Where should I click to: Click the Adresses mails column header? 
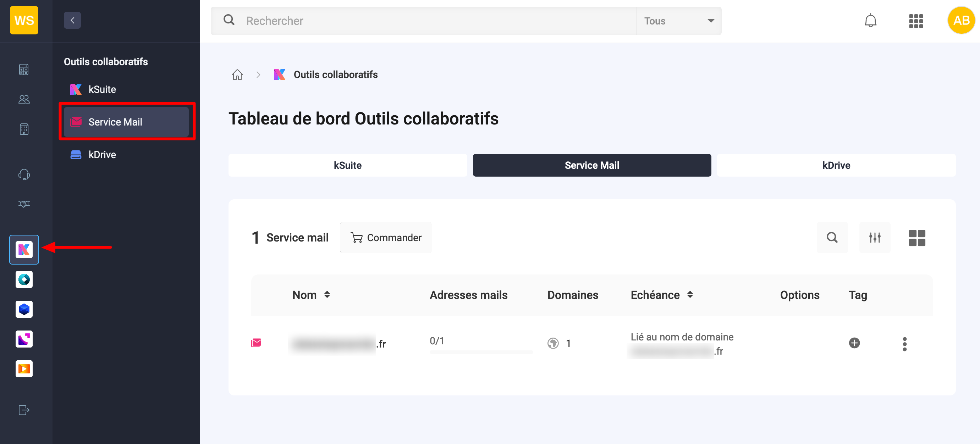coord(469,295)
